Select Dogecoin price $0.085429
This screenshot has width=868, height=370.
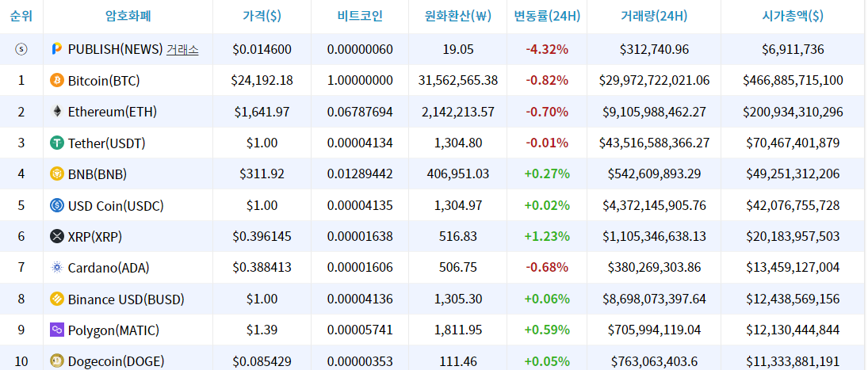[x=262, y=362]
